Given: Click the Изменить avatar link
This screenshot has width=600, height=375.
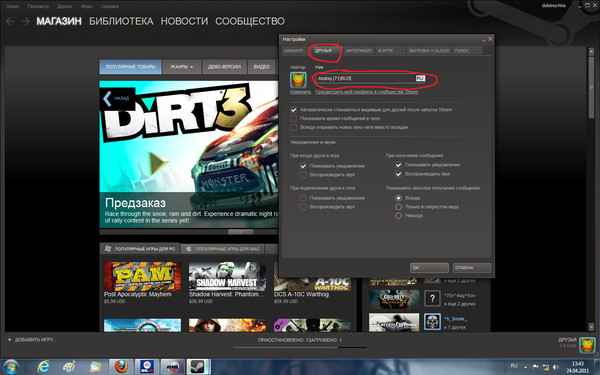Looking at the screenshot, I should click(300, 92).
